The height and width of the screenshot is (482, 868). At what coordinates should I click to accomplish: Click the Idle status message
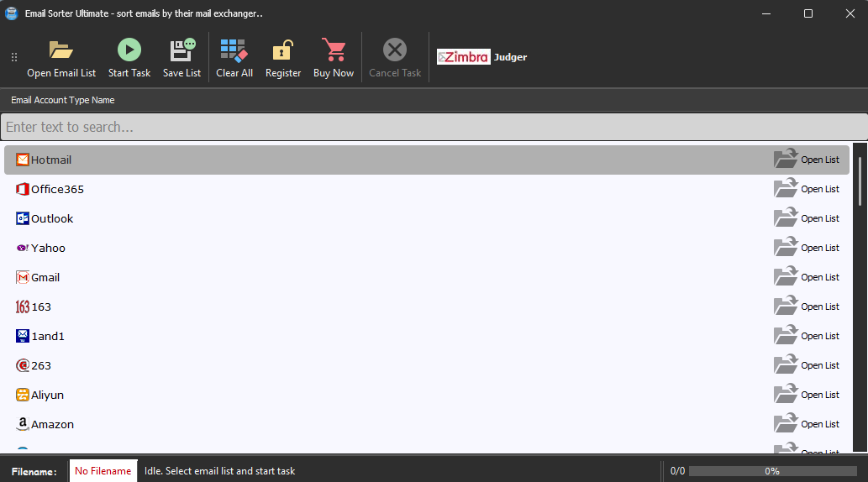[x=220, y=471]
